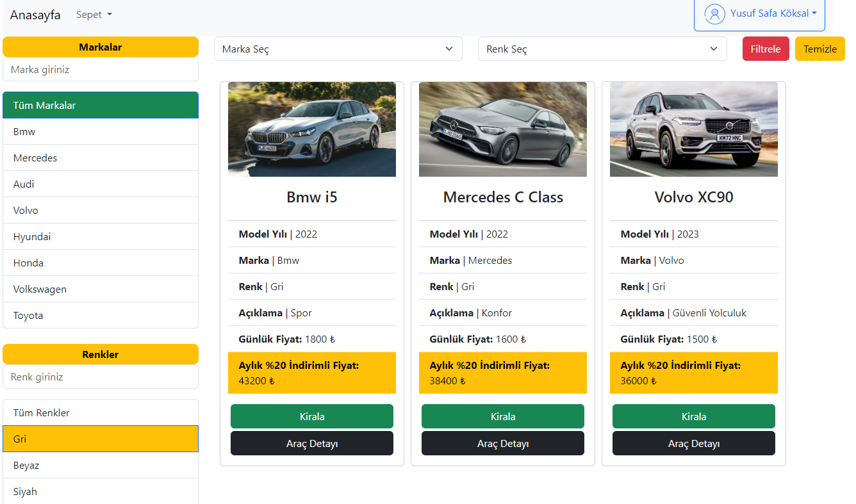Image resolution: width=856 pixels, height=504 pixels.
Task: Click the Mercedes C Class card title
Action: pos(503,197)
